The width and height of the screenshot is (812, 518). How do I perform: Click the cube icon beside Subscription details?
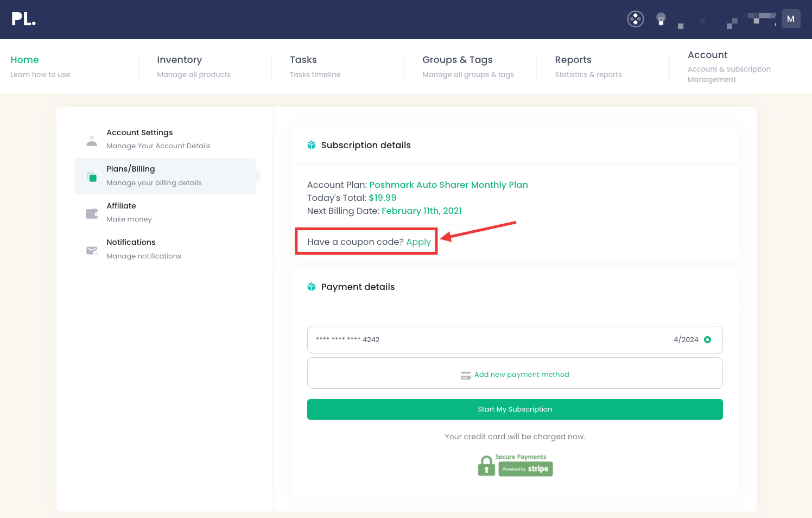pyautogui.click(x=312, y=145)
